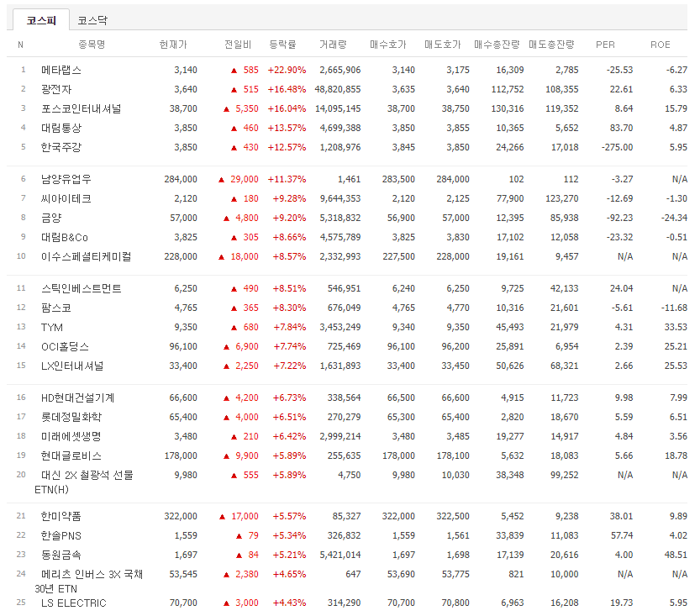Click the 83.70 PER value for 대림통상
Screen dimensions: 700x616
click(x=622, y=128)
